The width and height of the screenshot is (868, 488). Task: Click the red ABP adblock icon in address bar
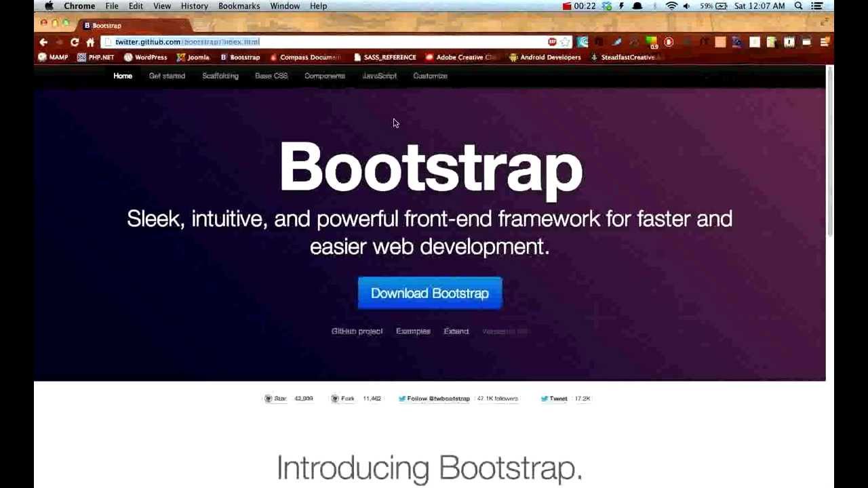click(x=553, y=42)
